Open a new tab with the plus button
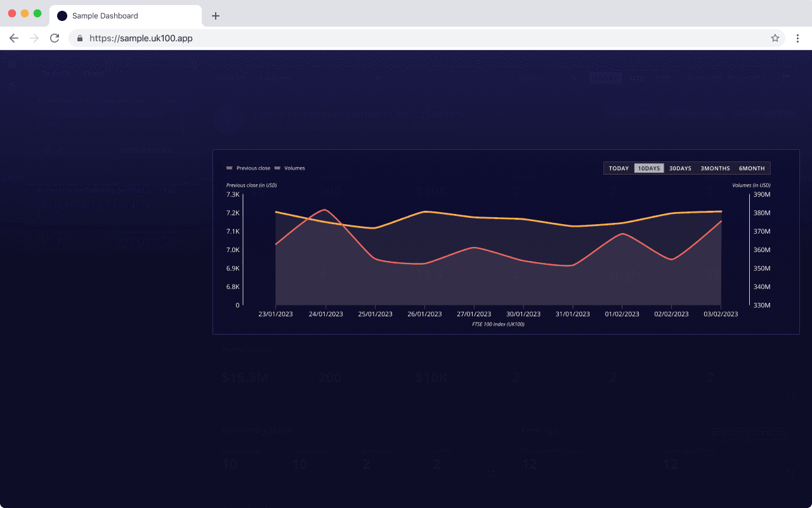Image resolution: width=812 pixels, height=508 pixels. coord(216,16)
